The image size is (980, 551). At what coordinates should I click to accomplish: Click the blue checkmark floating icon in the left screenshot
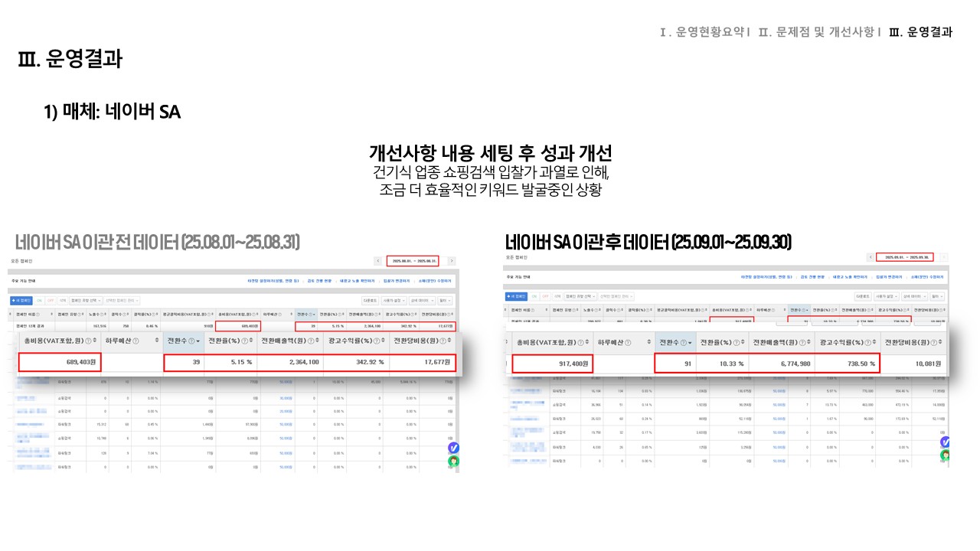tap(453, 448)
